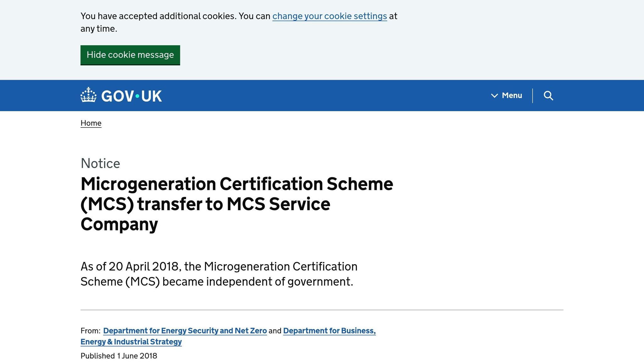Screen dimensions: 644x362
Task: Click the GOV.UK crown logo icon
Action: pos(88,95)
